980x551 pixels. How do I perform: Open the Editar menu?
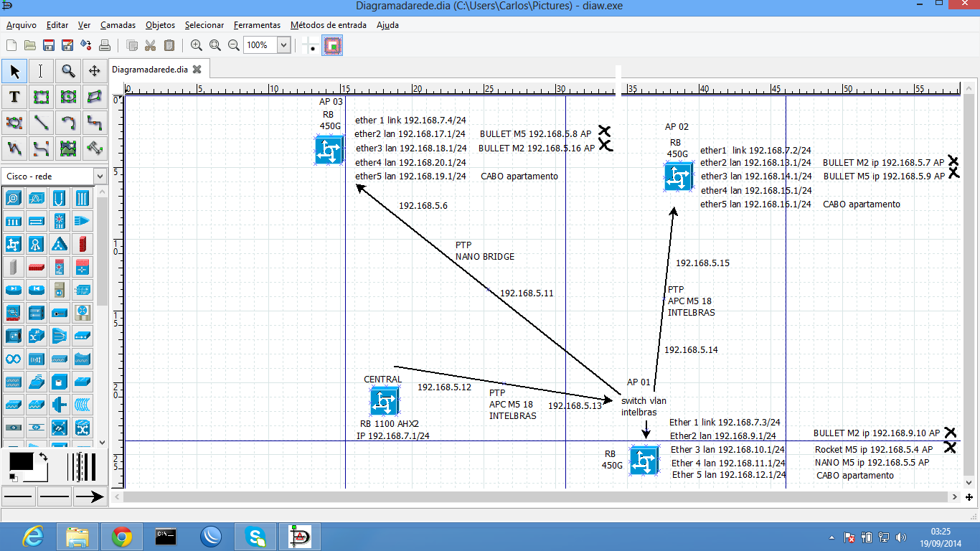(57, 25)
